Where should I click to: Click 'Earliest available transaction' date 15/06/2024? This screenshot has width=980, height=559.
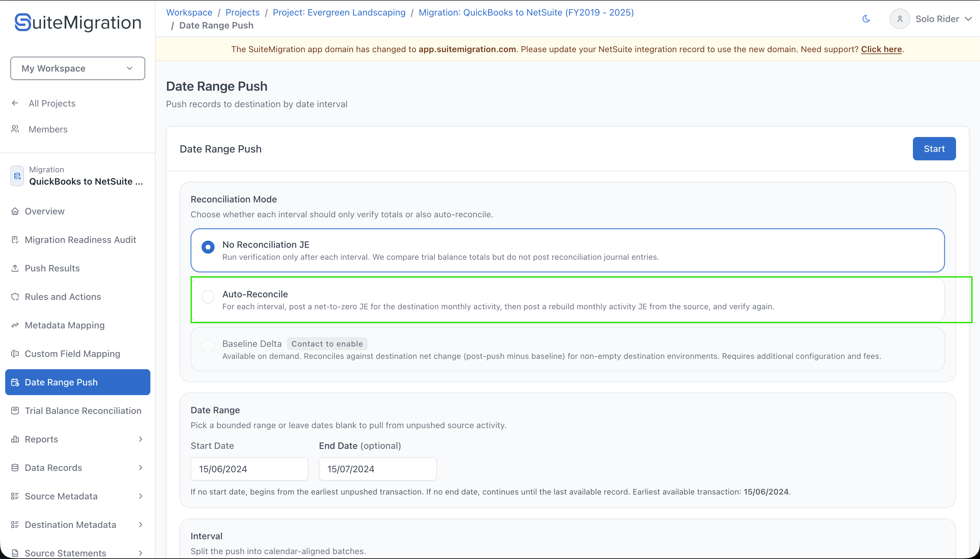coord(766,491)
